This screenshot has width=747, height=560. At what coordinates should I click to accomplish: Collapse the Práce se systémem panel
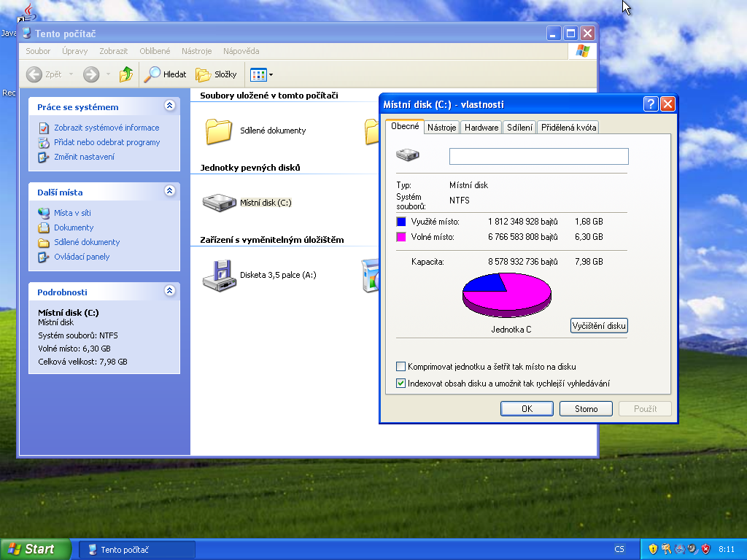(x=170, y=106)
